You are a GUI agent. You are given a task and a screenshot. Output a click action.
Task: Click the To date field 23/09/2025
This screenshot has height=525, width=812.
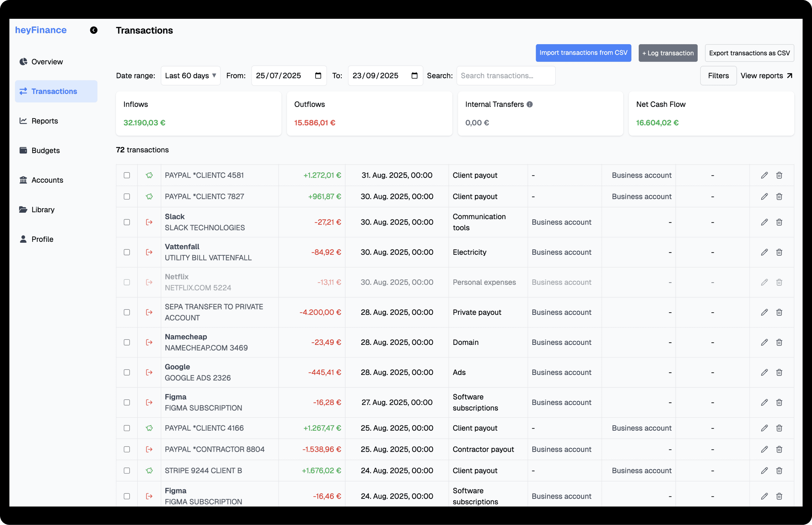tap(385, 76)
